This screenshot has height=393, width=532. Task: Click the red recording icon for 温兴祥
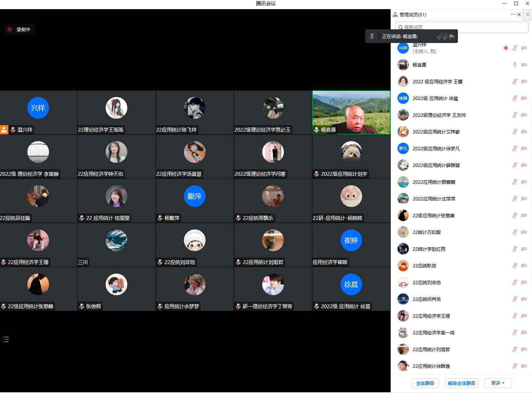click(x=505, y=48)
